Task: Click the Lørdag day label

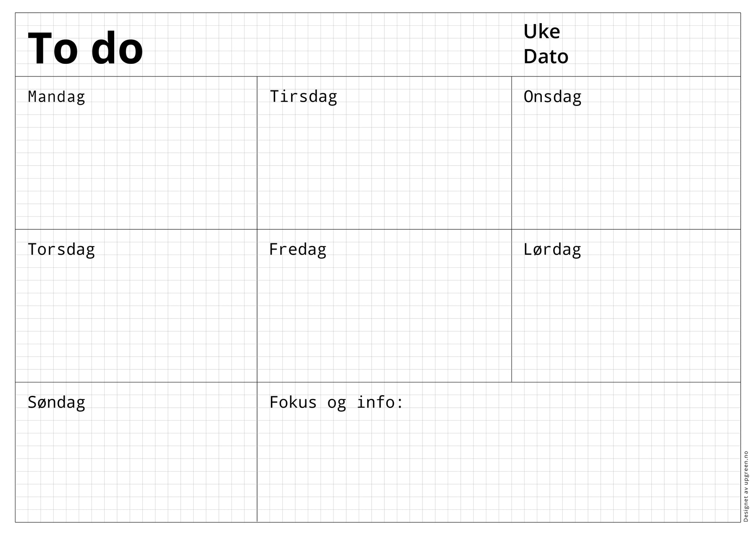Action: tap(552, 250)
